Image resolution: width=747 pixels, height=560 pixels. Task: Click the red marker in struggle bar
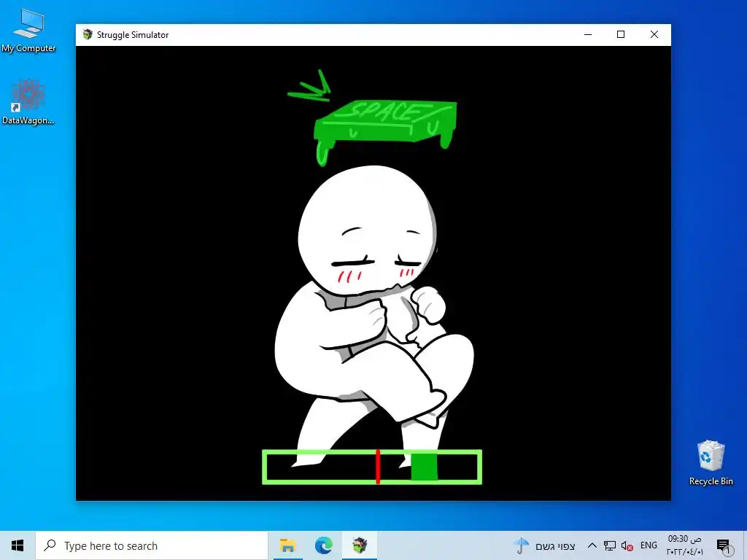point(378,467)
